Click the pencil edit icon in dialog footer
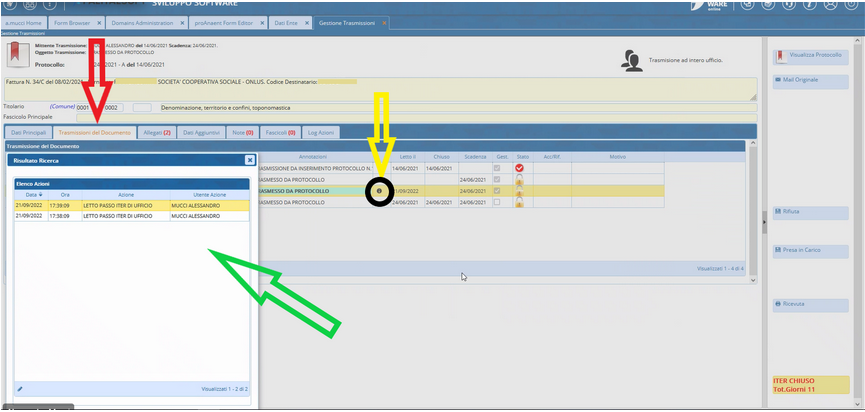The width and height of the screenshot is (865, 412). click(x=20, y=388)
